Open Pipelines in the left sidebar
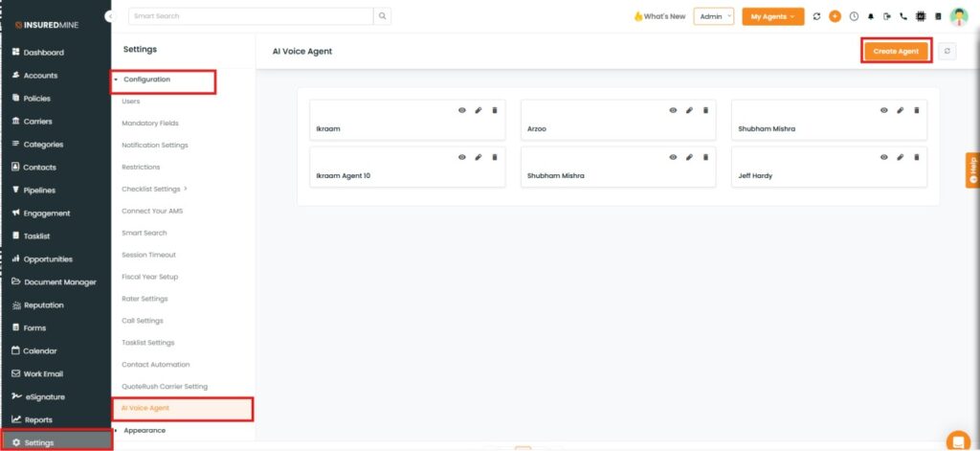This screenshot has height=451, width=980. point(39,191)
